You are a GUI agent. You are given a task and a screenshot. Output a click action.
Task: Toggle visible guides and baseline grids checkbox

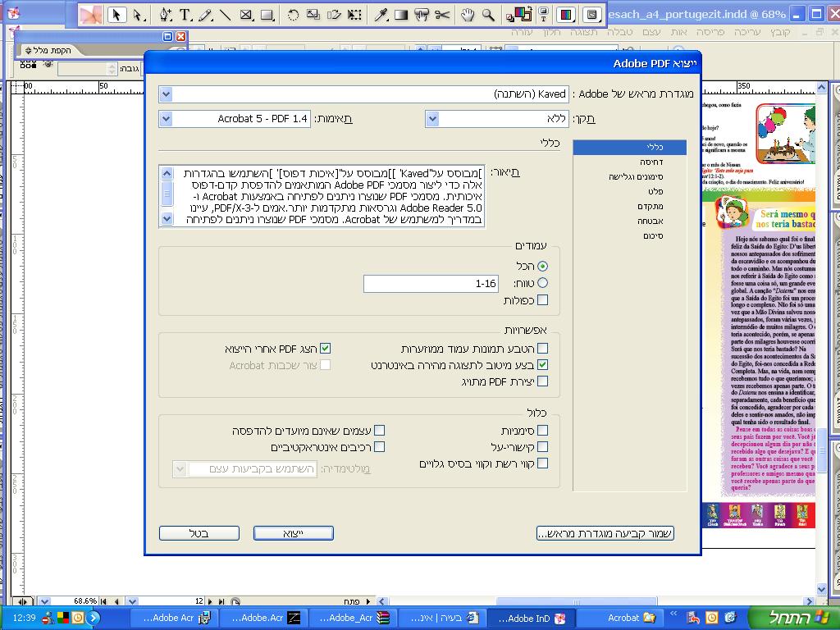coord(543,463)
